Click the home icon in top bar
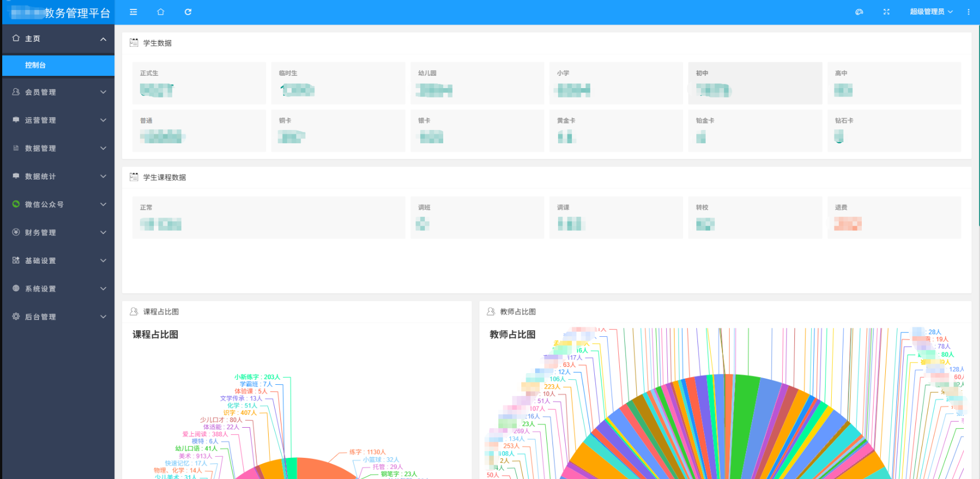 click(x=161, y=12)
